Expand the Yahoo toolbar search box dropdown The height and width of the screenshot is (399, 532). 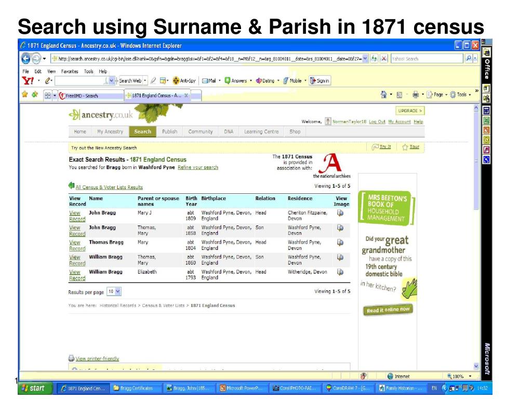[x=111, y=81]
